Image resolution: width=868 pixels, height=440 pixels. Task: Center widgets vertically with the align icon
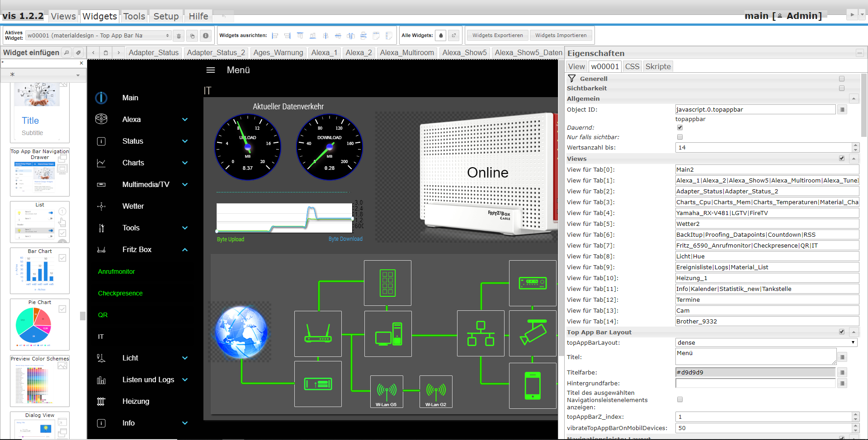click(325, 36)
